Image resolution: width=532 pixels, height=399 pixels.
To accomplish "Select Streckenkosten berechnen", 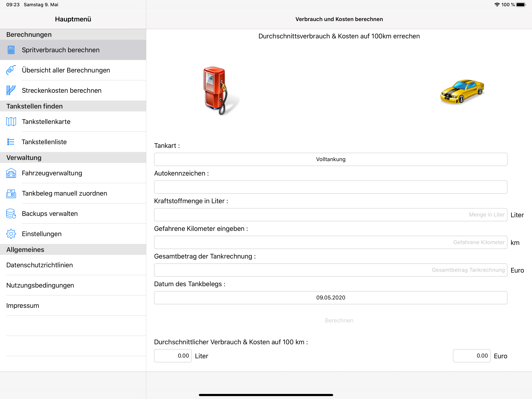I will coord(73,90).
